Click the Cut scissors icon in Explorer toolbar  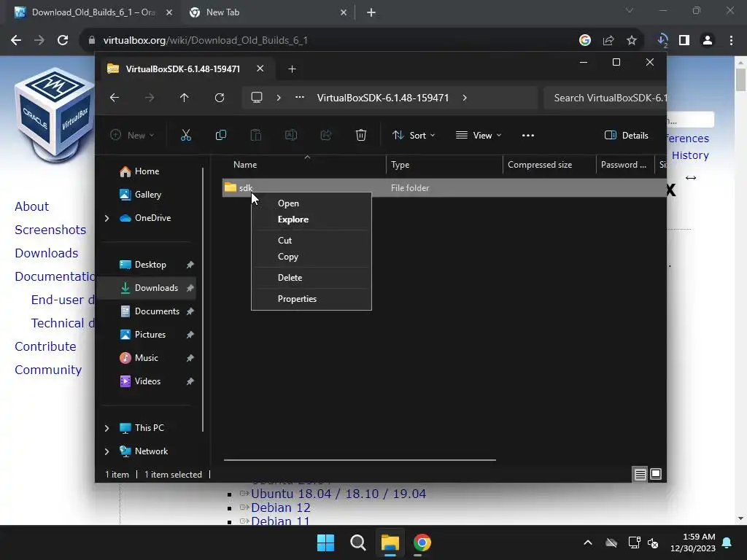pos(186,135)
